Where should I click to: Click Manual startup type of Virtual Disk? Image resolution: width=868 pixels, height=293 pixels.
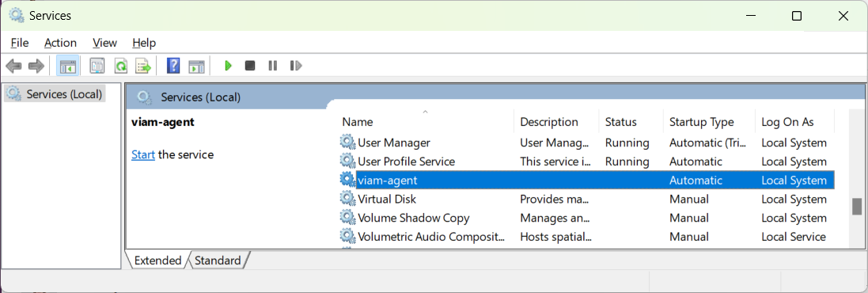tap(688, 199)
